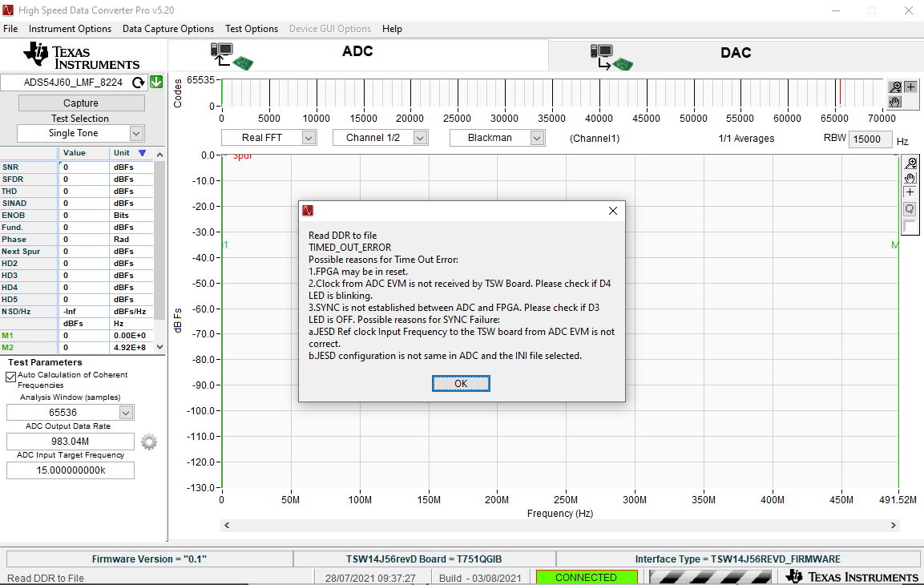This screenshot has height=585, width=924.
Task: Select the pan hand tool in FFT graph palette
Action: 910,178
